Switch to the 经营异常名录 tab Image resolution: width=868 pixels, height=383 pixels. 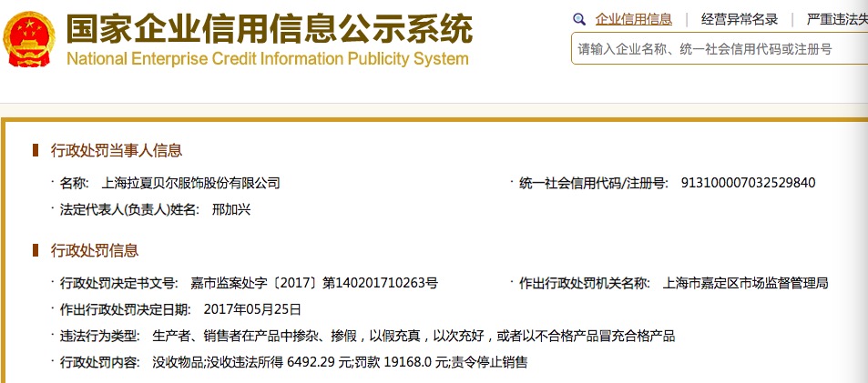740,20
